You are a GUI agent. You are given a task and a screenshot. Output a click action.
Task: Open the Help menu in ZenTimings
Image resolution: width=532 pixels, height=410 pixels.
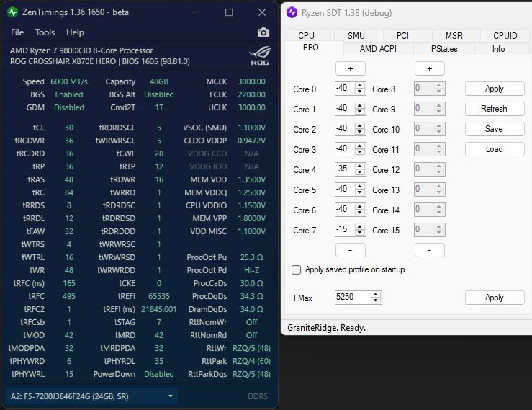(x=75, y=32)
